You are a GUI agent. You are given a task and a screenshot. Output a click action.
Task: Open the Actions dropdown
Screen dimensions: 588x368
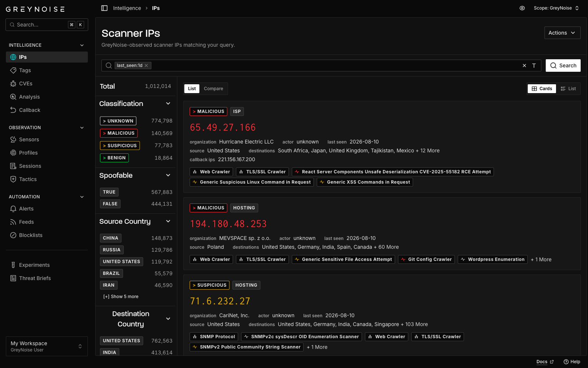tap(562, 33)
